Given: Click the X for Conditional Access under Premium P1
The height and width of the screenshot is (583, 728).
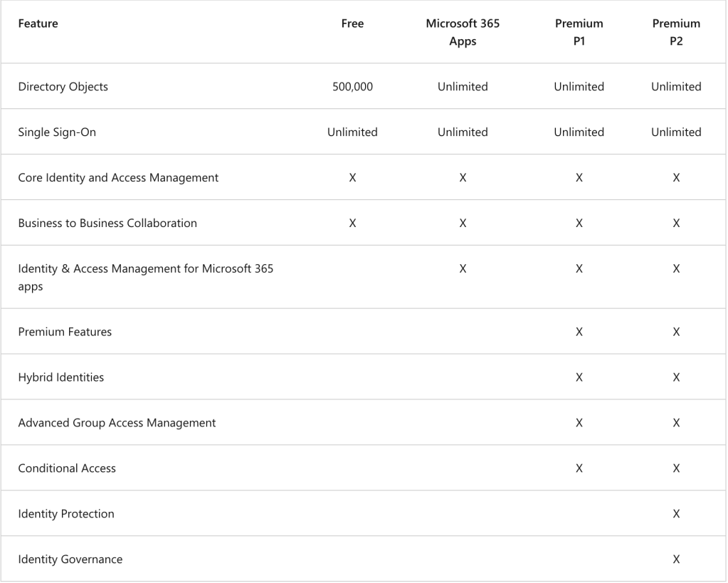Looking at the screenshot, I should (579, 468).
